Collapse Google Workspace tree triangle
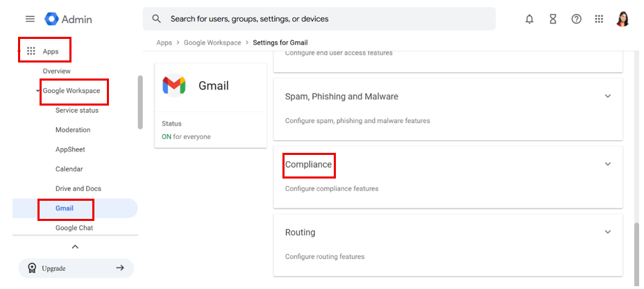Viewport: 644px width, 289px height. (x=37, y=91)
